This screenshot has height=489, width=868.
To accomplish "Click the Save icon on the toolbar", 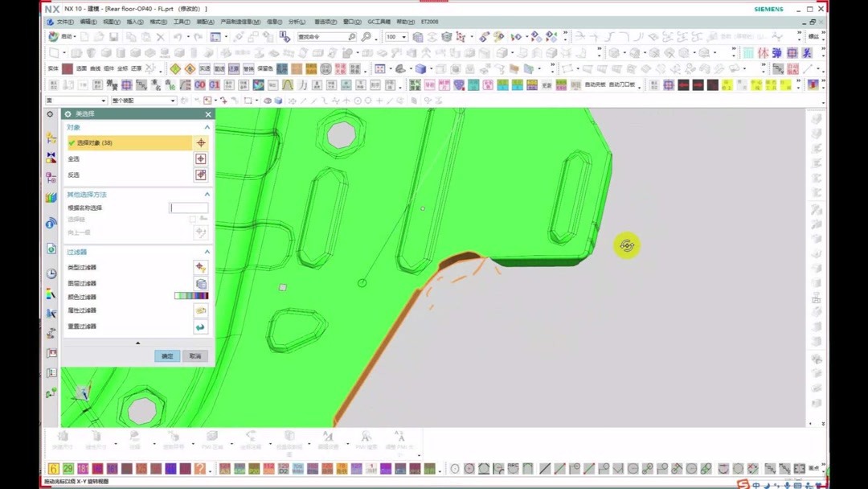I will [113, 35].
